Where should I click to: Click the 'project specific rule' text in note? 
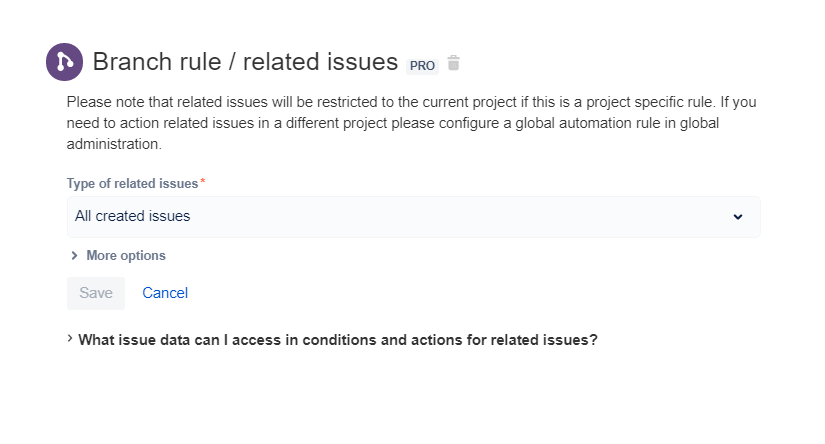[649, 102]
